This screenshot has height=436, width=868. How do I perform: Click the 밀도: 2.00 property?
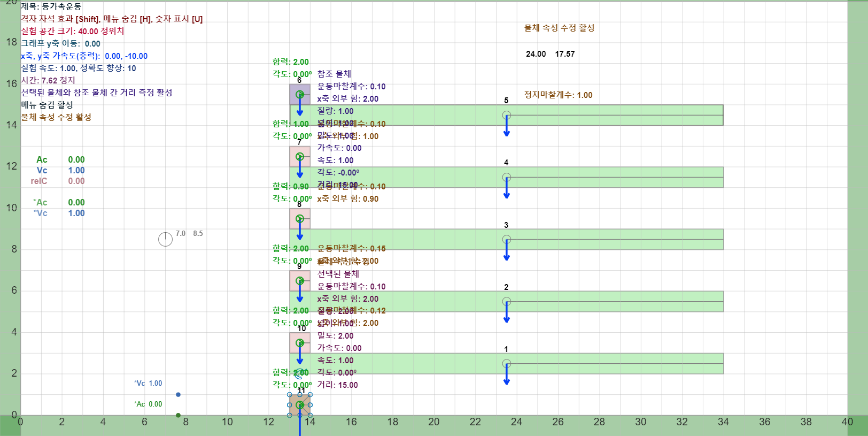coord(336,335)
